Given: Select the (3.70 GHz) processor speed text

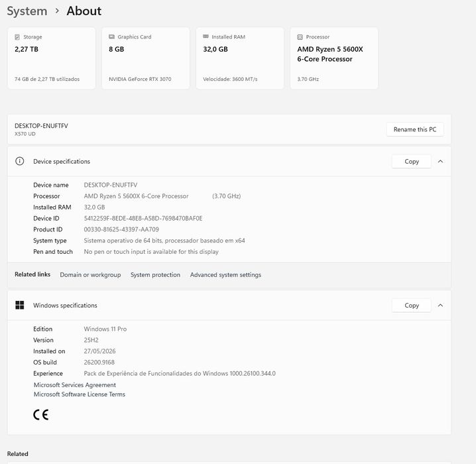Looking at the screenshot, I should (x=227, y=196).
